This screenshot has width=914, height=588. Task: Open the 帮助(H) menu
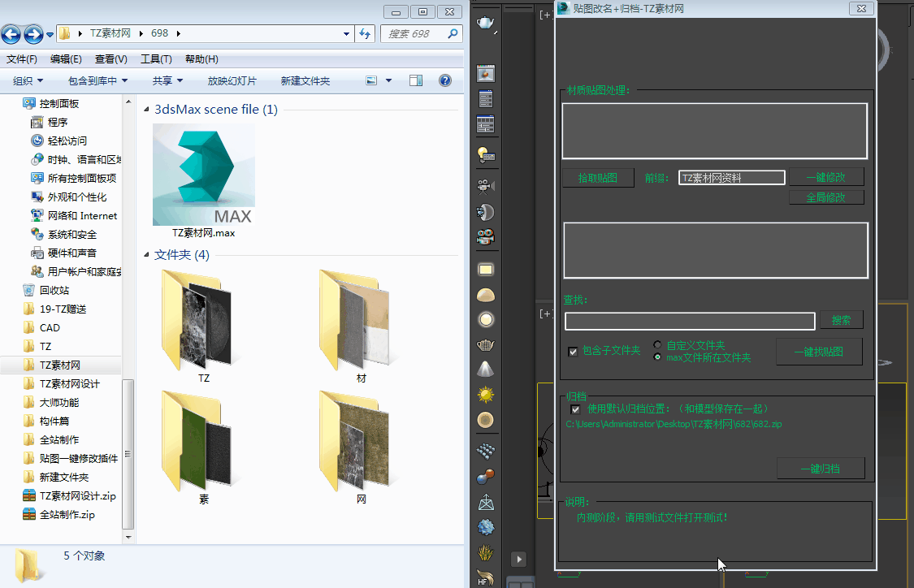[x=201, y=58]
